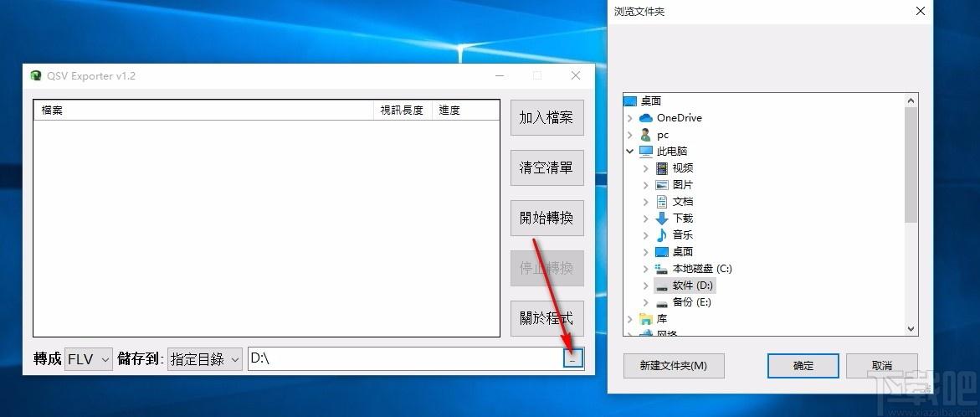Select OneDrive label in tree
The width and height of the screenshot is (980, 417).
pyautogui.click(x=679, y=117)
